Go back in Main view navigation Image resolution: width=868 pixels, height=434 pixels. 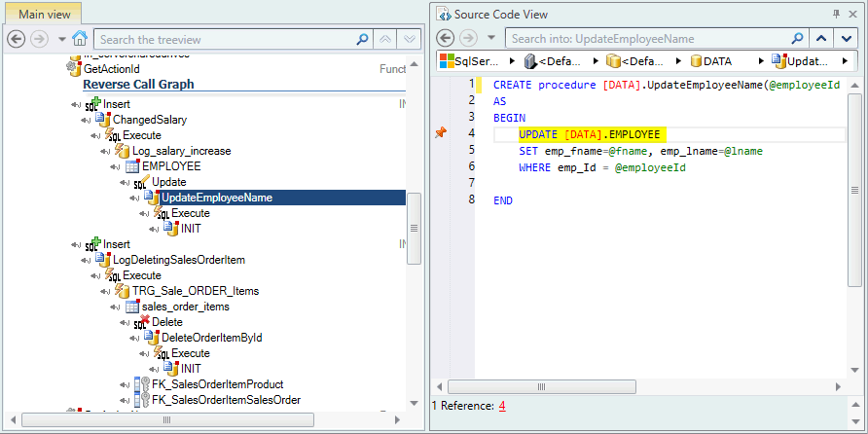pyautogui.click(x=17, y=40)
